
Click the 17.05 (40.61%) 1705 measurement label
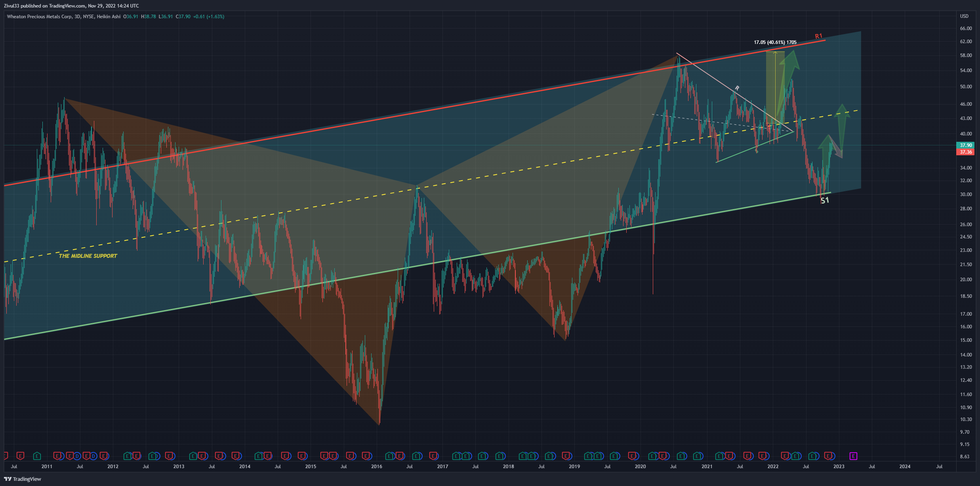[x=775, y=42]
